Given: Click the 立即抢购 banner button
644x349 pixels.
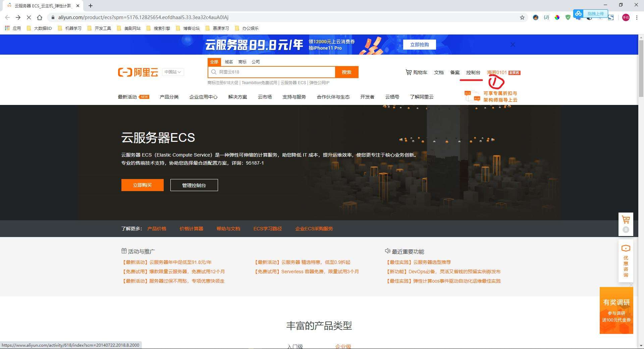Looking at the screenshot, I should pyautogui.click(x=419, y=45).
